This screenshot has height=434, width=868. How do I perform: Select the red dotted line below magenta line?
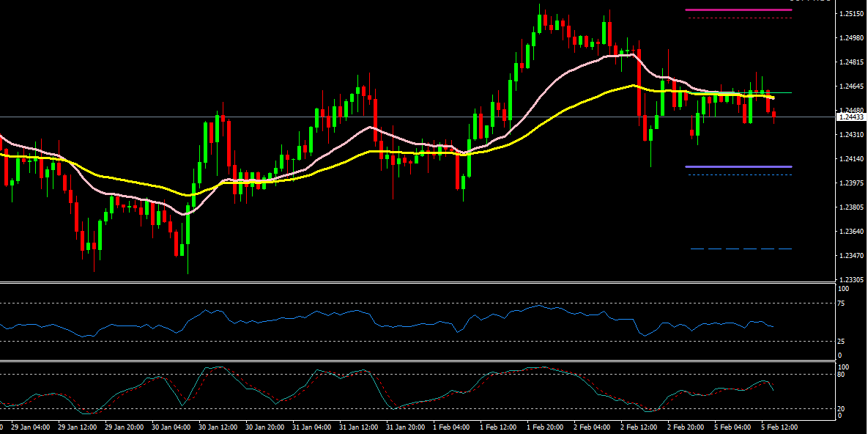pyautogui.click(x=738, y=18)
